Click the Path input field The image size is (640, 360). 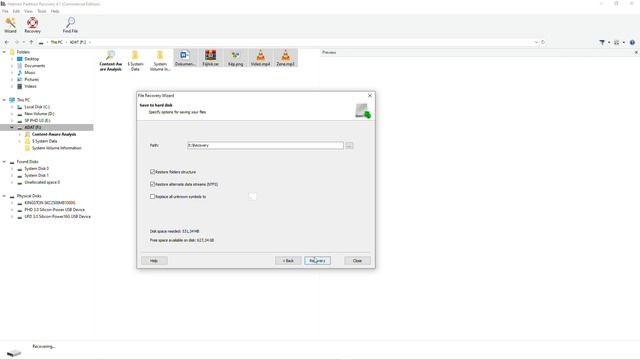coord(265,145)
